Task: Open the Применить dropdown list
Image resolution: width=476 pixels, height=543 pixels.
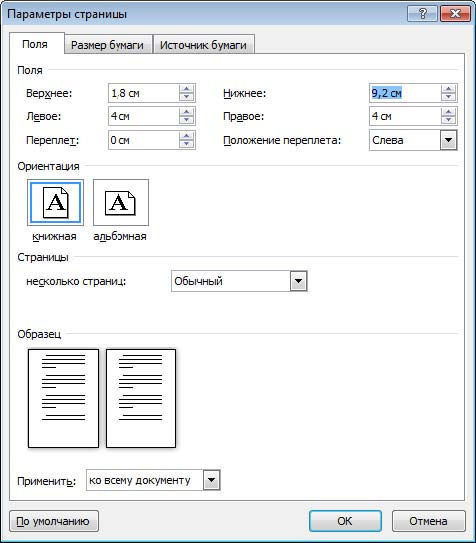Action: [212, 480]
